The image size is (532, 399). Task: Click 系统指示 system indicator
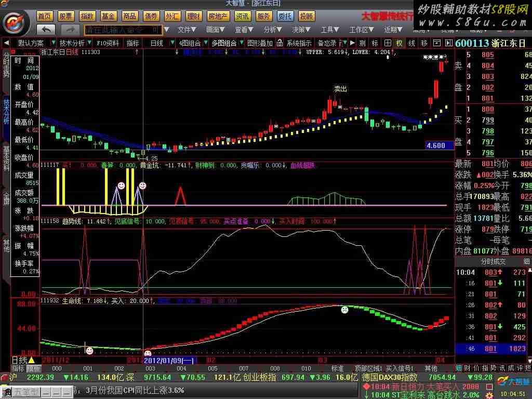click(x=299, y=43)
